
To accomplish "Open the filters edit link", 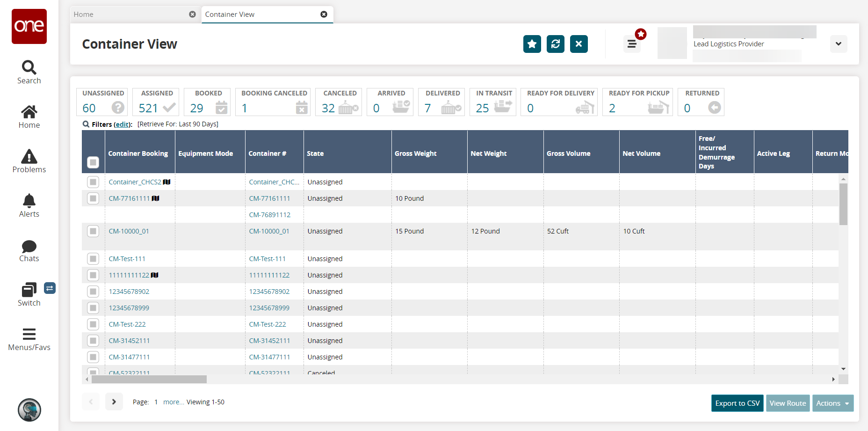I will tap(123, 124).
